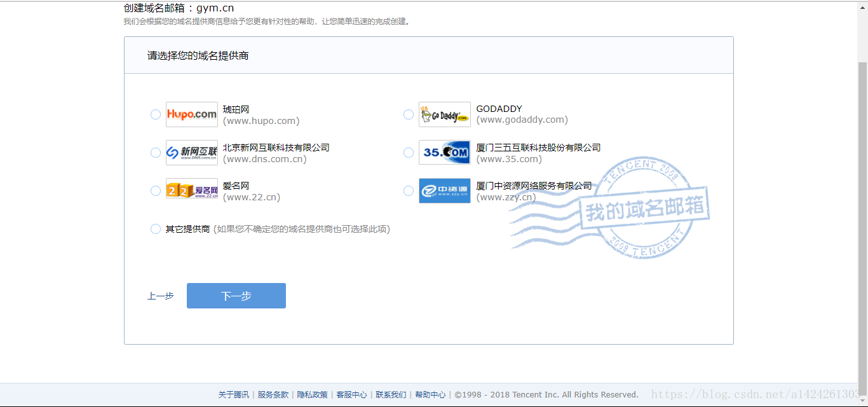Click the 中资源 zzy.cn logo
This screenshot has height=407, width=868.
tap(445, 191)
